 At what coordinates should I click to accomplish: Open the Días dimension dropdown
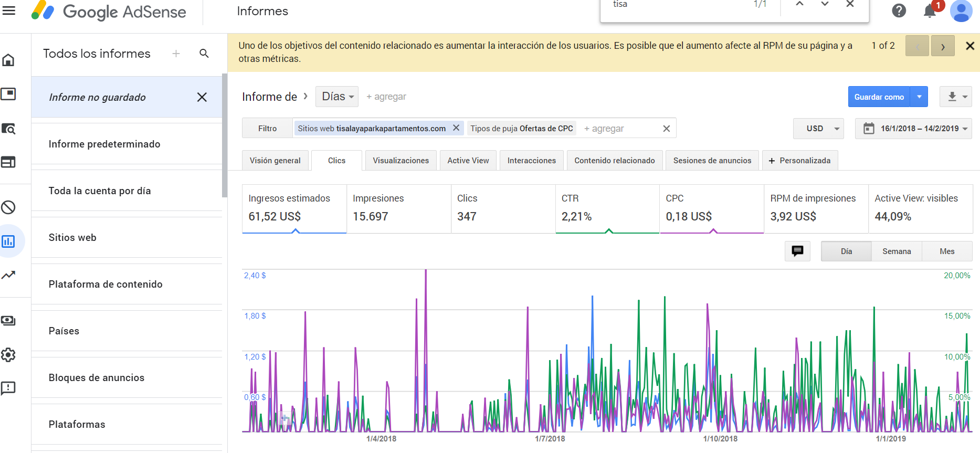tap(337, 97)
